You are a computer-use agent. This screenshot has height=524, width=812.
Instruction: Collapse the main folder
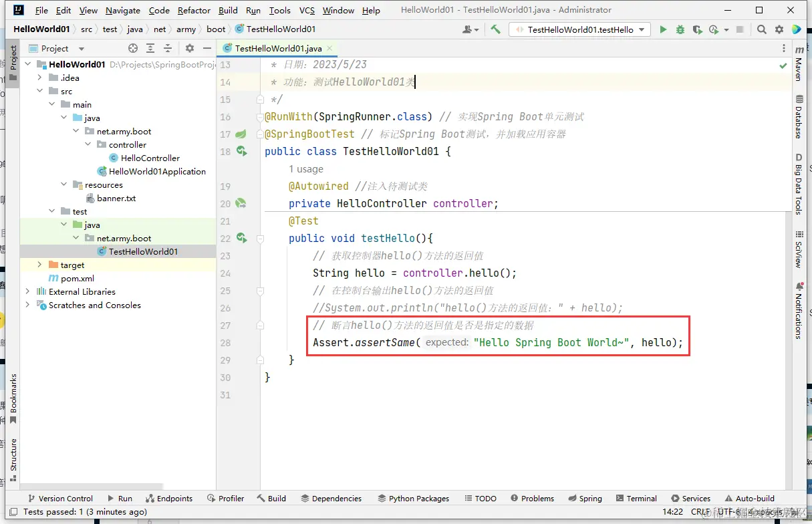(x=52, y=104)
